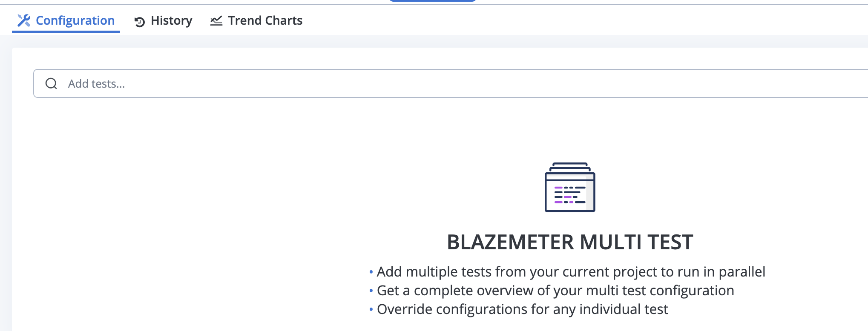Click the Trend Charts line-graph icon
The image size is (868, 331).
coord(216,20)
